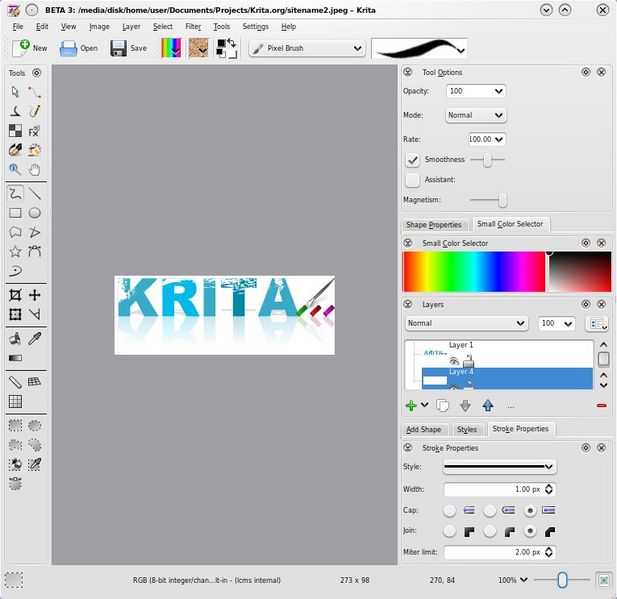
Task: Choose the first Join style radio button
Action: click(449, 531)
